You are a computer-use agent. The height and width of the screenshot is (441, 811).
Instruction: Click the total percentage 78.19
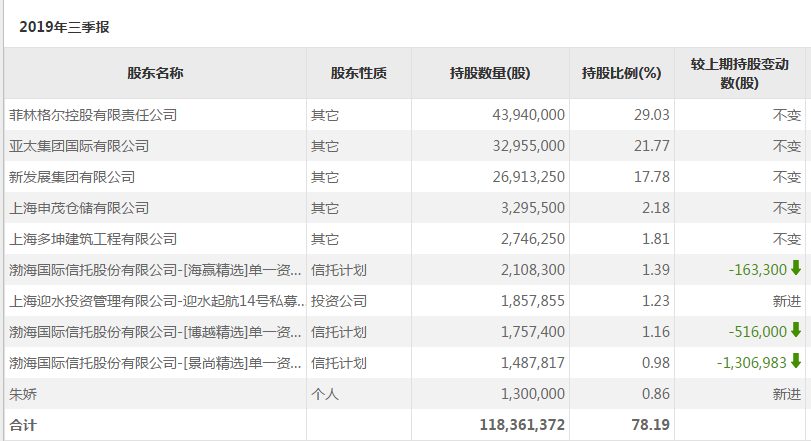point(651,425)
